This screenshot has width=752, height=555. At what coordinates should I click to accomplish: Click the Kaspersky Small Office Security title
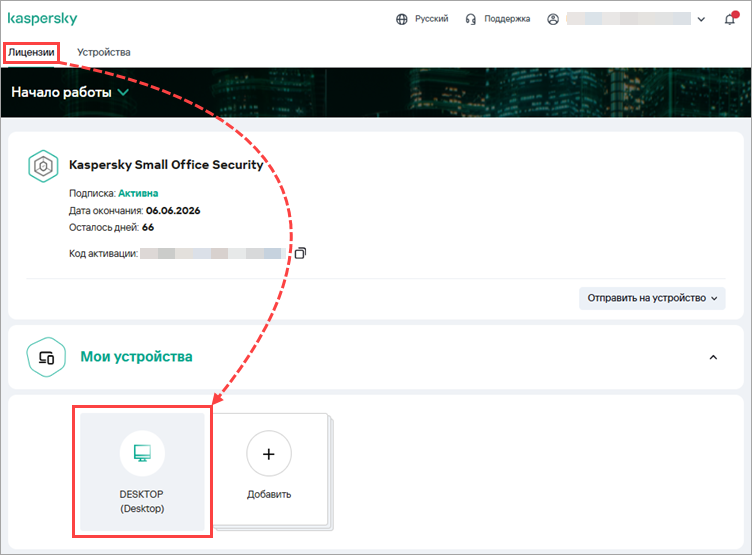(x=166, y=165)
